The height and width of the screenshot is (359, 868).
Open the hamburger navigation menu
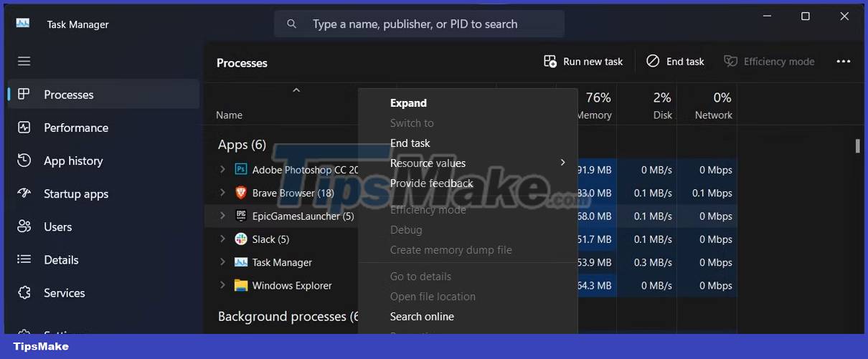click(x=24, y=62)
